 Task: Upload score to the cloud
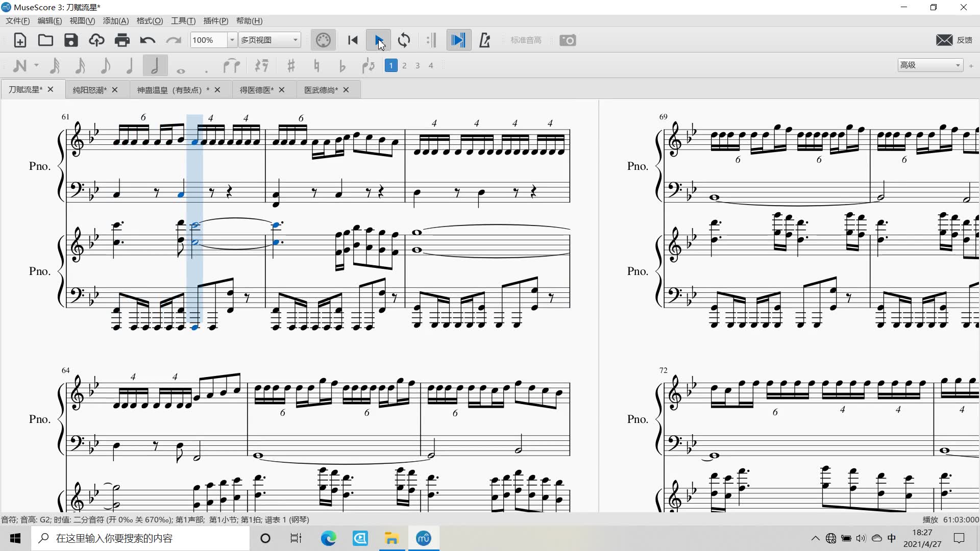[x=96, y=40]
